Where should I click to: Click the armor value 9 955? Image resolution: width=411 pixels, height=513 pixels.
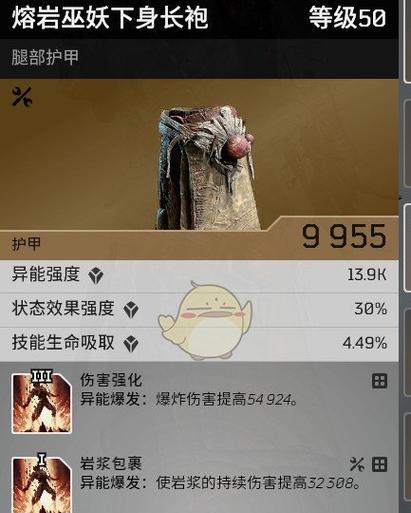(x=344, y=236)
